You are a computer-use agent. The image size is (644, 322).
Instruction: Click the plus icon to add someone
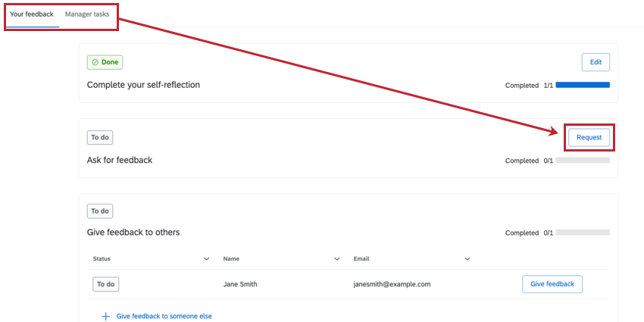[x=105, y=316]
